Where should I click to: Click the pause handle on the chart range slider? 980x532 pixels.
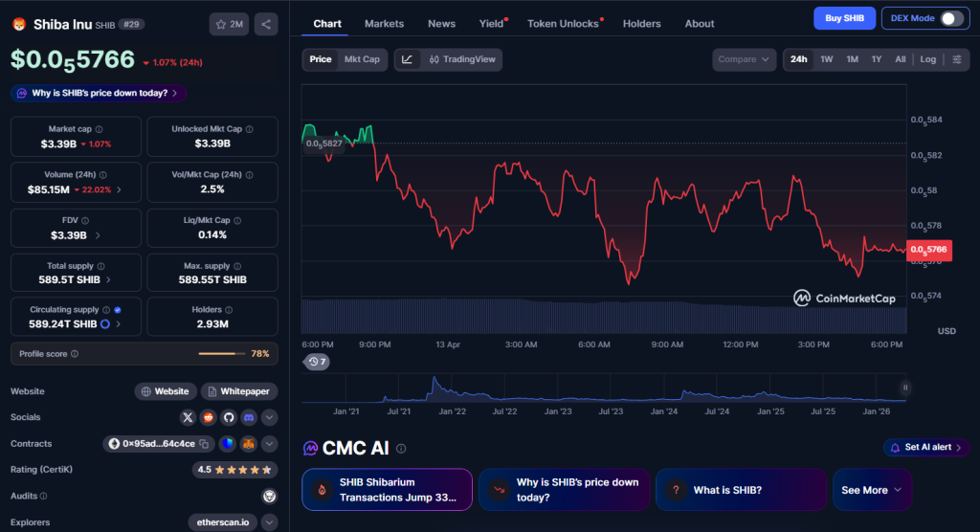click(x=904, y=388)
